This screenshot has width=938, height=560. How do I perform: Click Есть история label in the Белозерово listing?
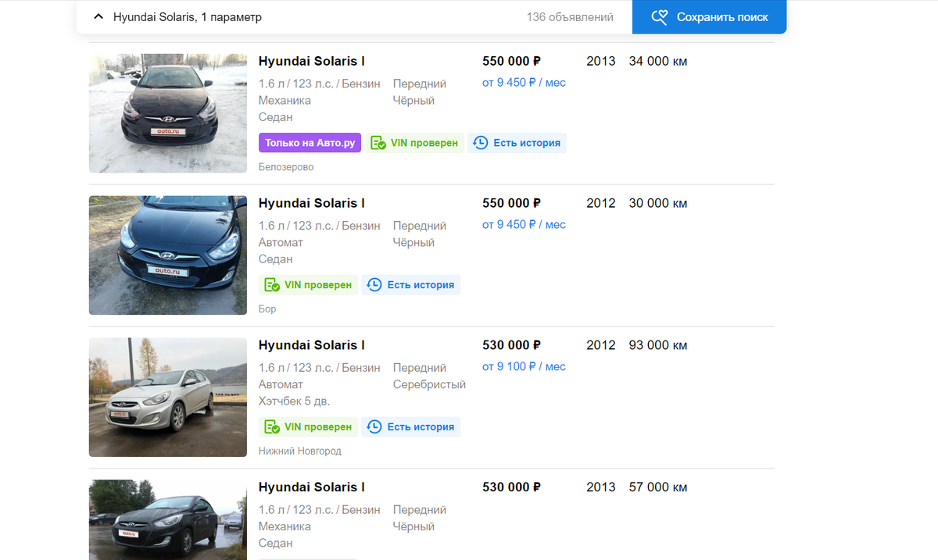click(527, 143)
